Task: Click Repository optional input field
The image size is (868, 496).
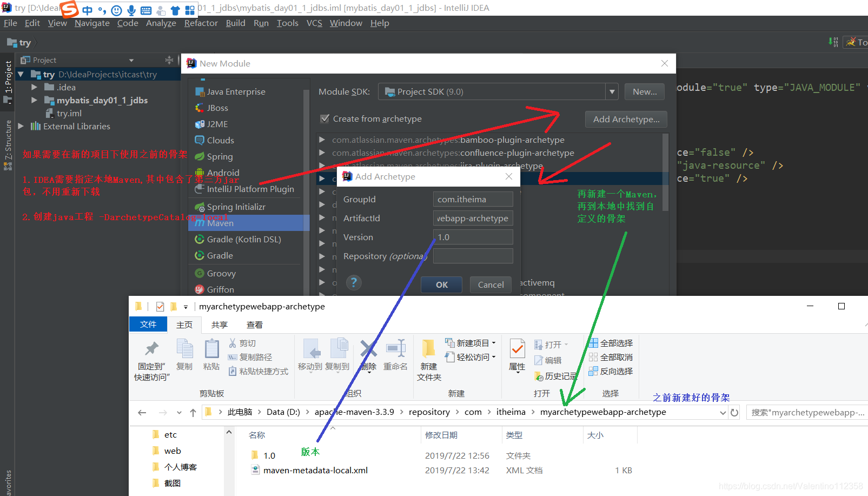Action: click(473, 256)
